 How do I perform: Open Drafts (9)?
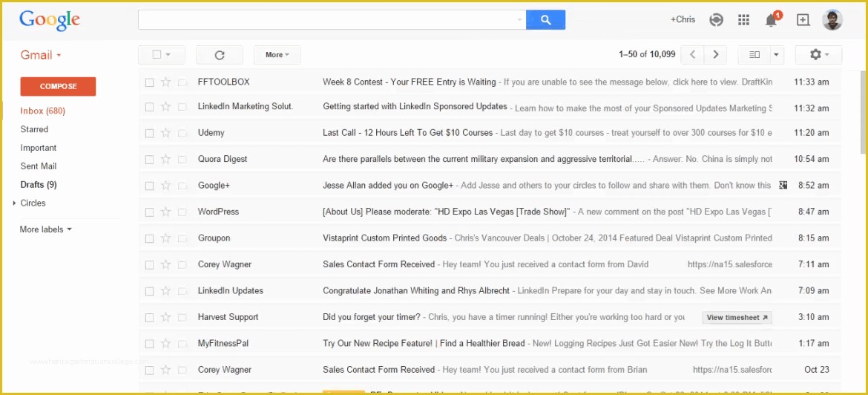38,184
